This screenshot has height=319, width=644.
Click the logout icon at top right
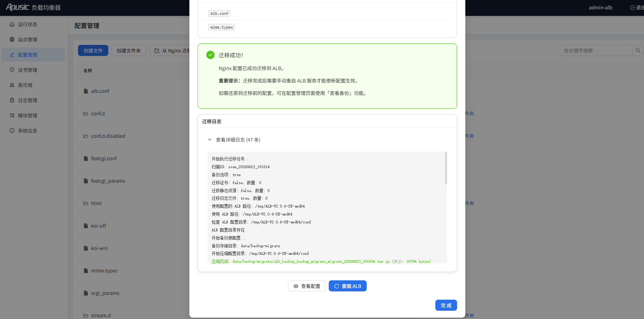(633, 8)
